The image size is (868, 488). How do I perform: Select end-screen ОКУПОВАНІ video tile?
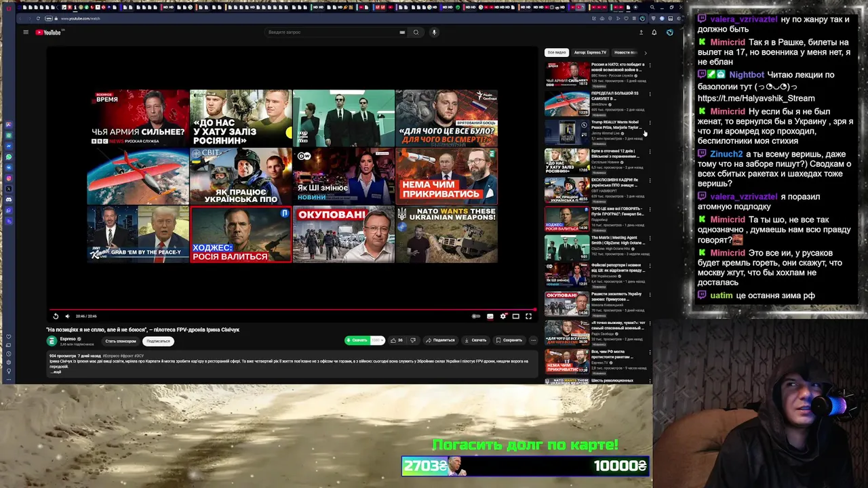[x=344, y=235]
